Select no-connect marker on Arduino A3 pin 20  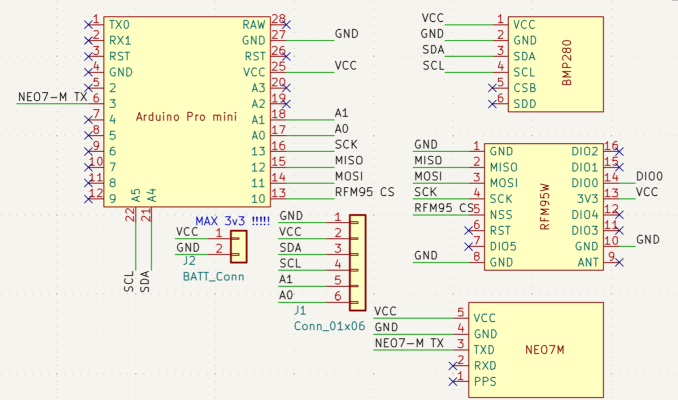[x=286, y=88]
